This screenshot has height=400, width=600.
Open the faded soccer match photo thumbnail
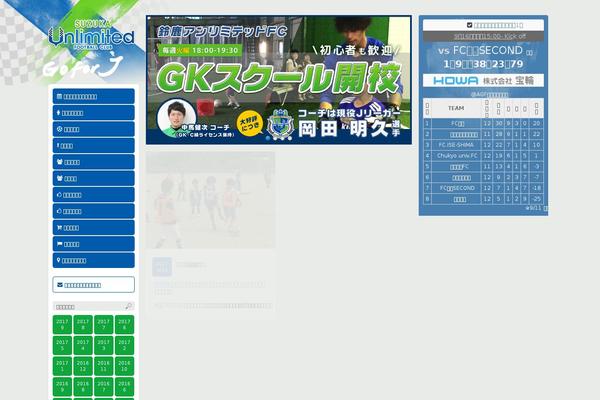pyautogui.click(x=210, y=200)
